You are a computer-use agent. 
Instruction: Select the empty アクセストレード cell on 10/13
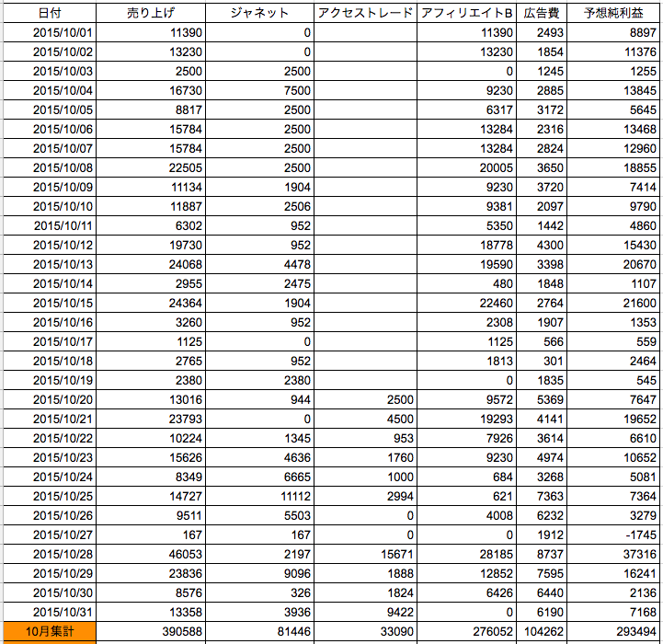pos(365,264)
